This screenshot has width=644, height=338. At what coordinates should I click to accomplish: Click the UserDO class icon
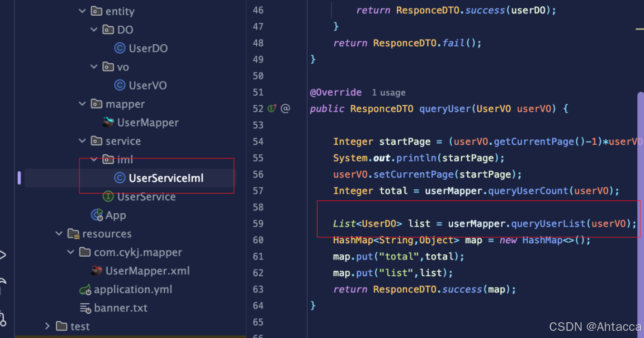click(120, 48)
